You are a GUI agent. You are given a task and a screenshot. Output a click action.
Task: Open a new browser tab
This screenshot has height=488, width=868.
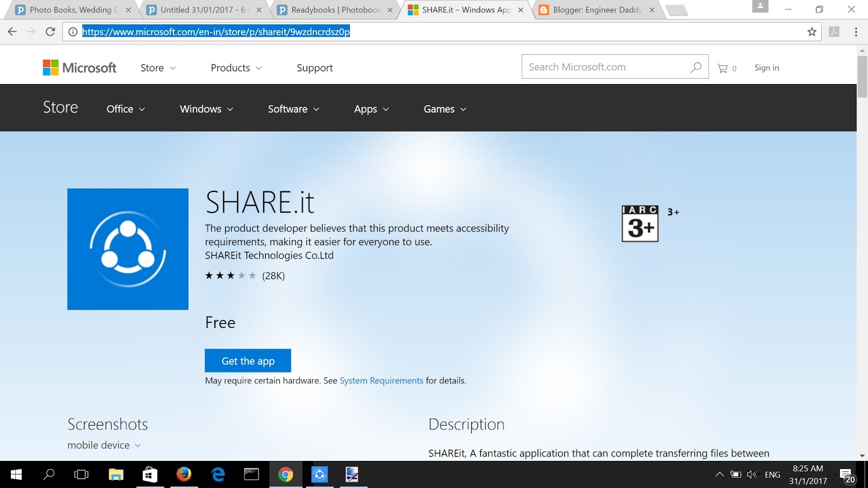pyautogui.click(x=676, y=10)
